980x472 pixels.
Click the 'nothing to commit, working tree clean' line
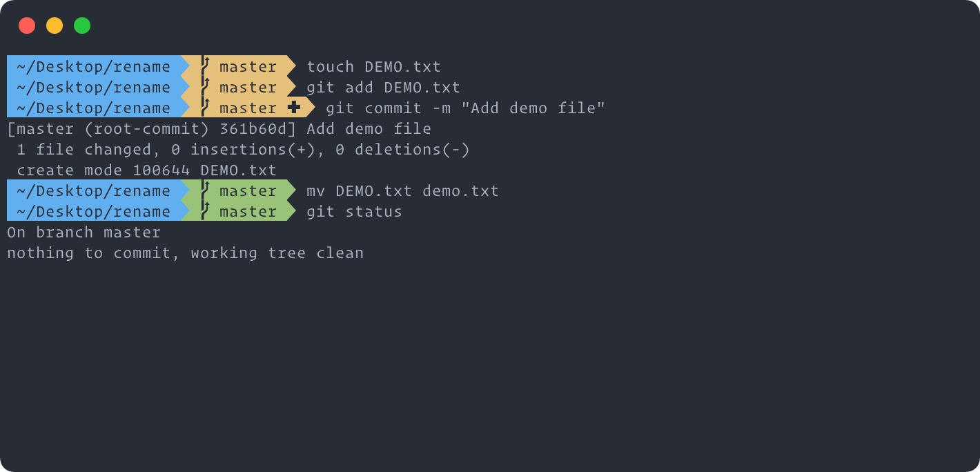[185, 253]
